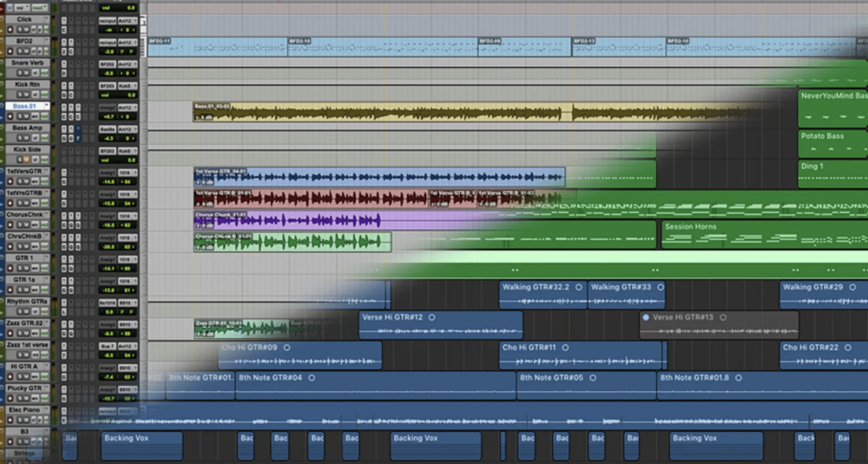Screen dimensions: 868x464
Task: Open KckS output selector on Kick Rtn track
Action: click(x=126, y=85)
